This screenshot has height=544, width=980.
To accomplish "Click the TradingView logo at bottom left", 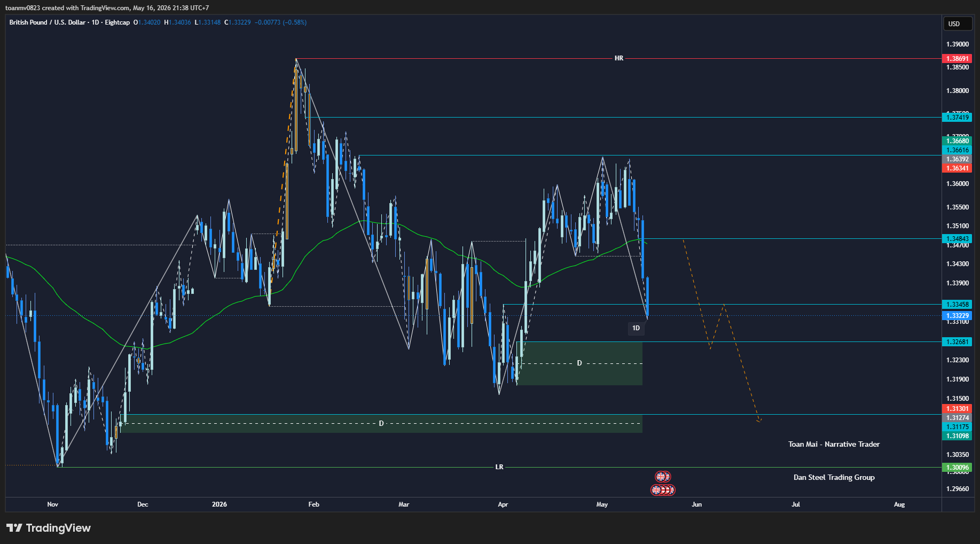I will (49, 528).
